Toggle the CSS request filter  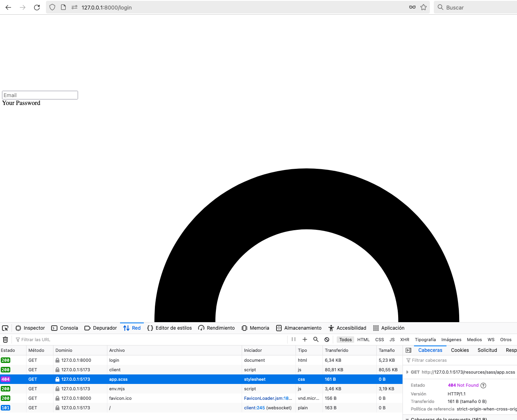tap(379, 340)
